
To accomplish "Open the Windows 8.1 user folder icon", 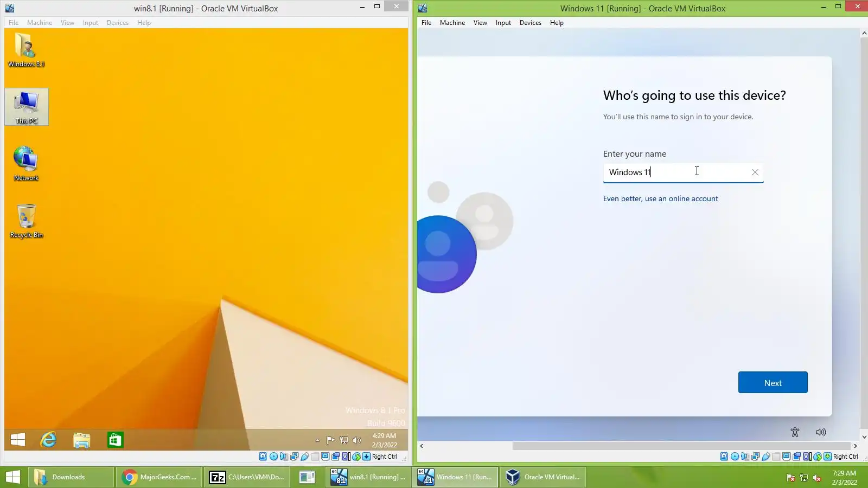I will (26, 50).
